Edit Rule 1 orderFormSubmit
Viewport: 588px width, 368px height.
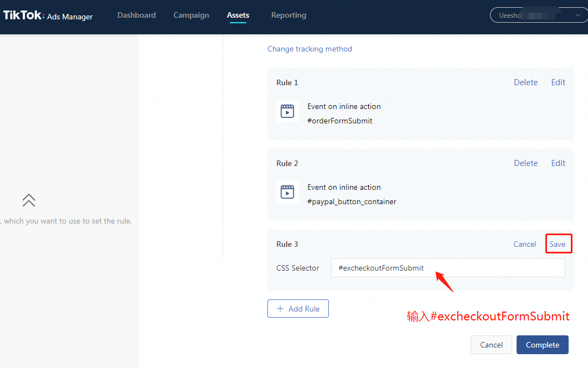tap(558, 82)
